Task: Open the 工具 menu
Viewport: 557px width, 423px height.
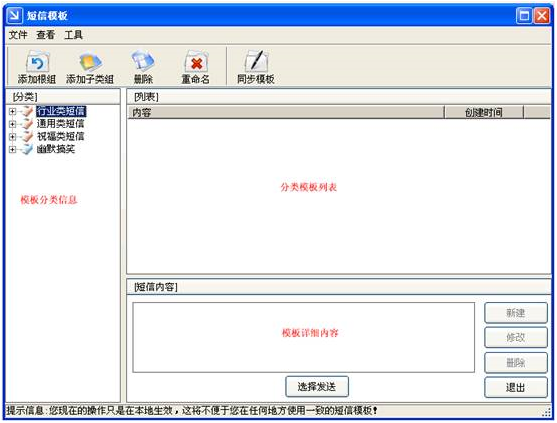Action: point(74,35)
